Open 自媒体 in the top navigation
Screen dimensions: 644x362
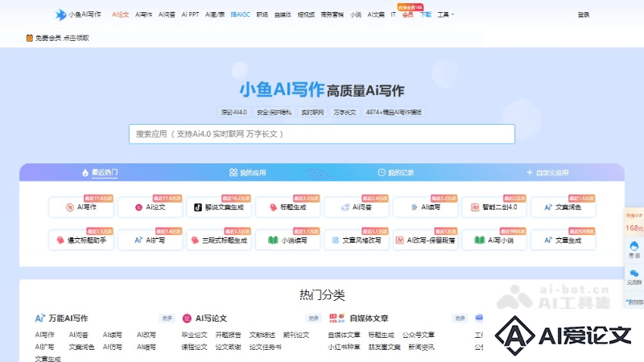coord(283,14)
